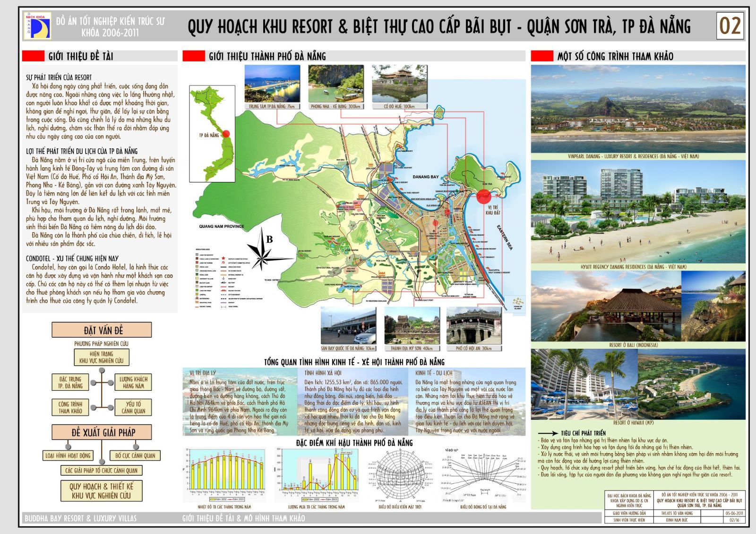This screenshot has width=756, height=534.
Task: Open the Hyatt Regency Danang Residences image
Action: 638,212
